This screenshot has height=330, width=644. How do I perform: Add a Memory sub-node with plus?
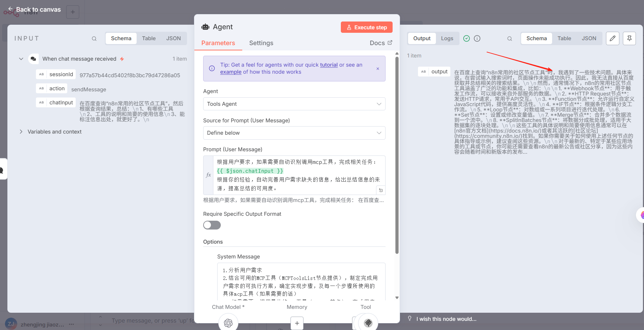tap(297, 323)
